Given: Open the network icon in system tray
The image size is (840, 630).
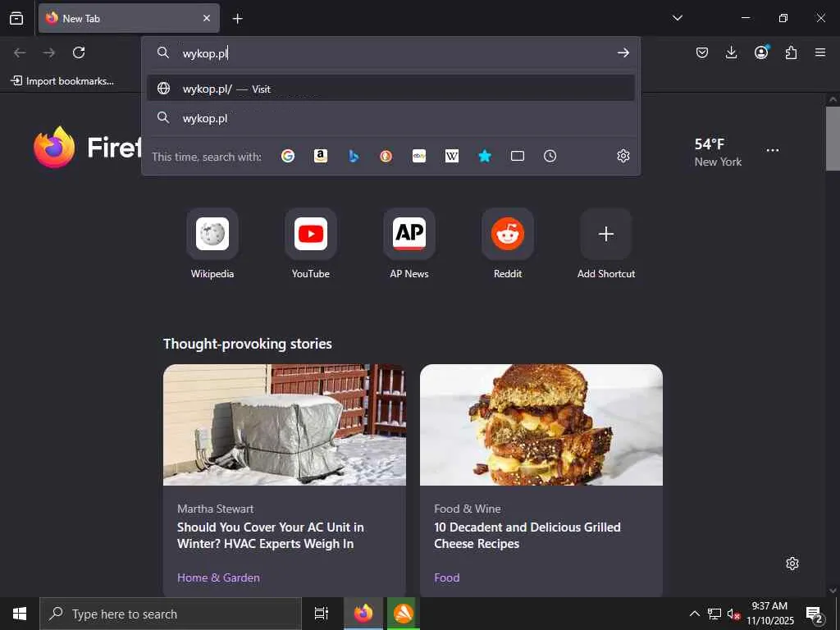Looking at the screenshot, I should (x=714, y=614).
